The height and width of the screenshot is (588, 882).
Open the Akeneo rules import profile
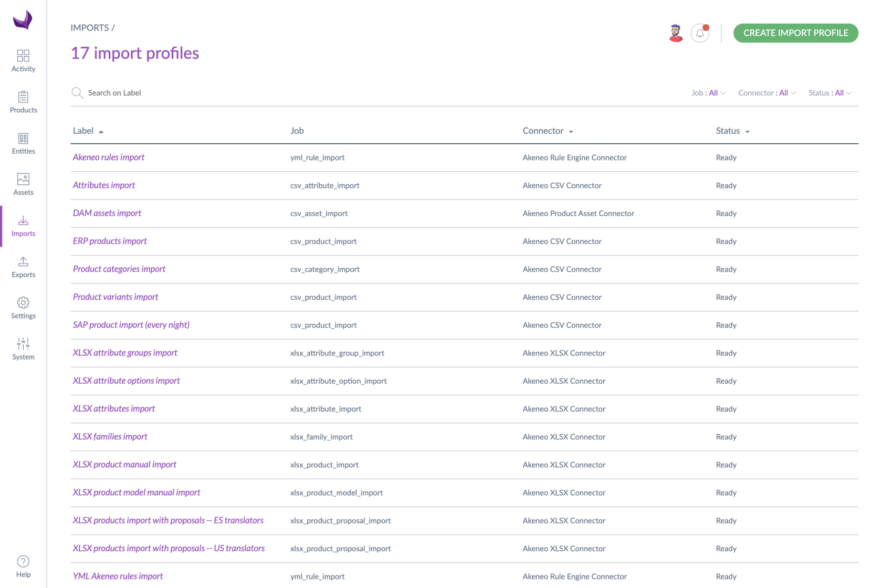(x=109, y=157)
